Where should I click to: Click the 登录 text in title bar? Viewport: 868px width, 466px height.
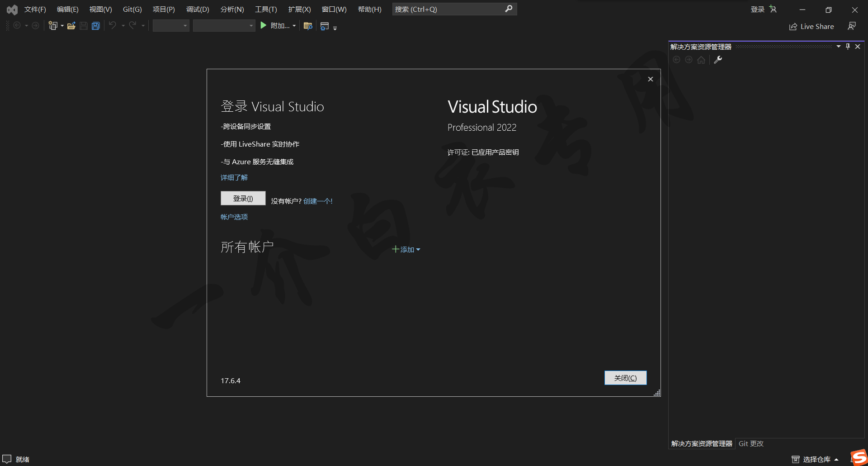[757, 9]
